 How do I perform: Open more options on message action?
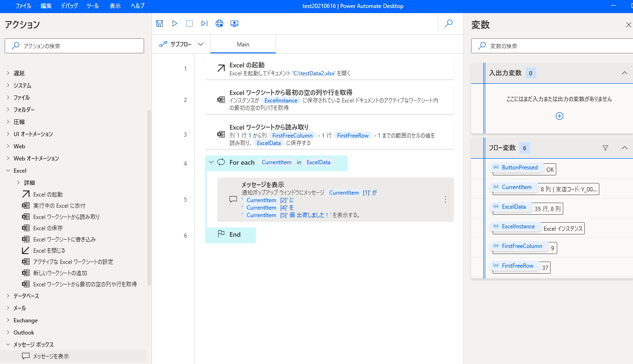point(445,199)
